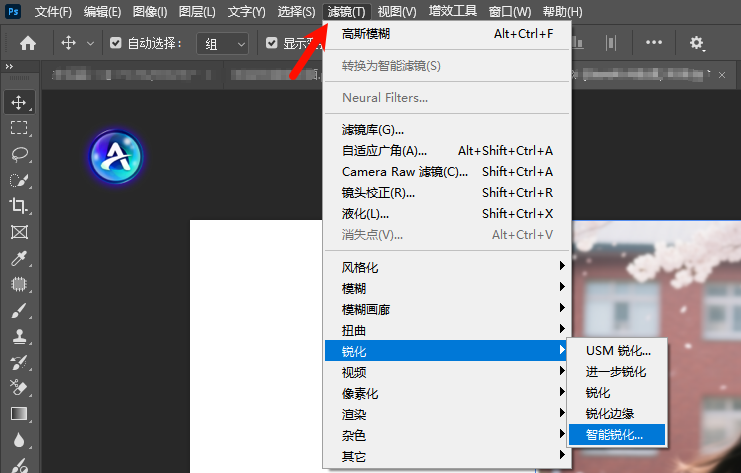Expand the 扭曲 submenu
Viewport: 741px width, 473px height.
[447, 330]
